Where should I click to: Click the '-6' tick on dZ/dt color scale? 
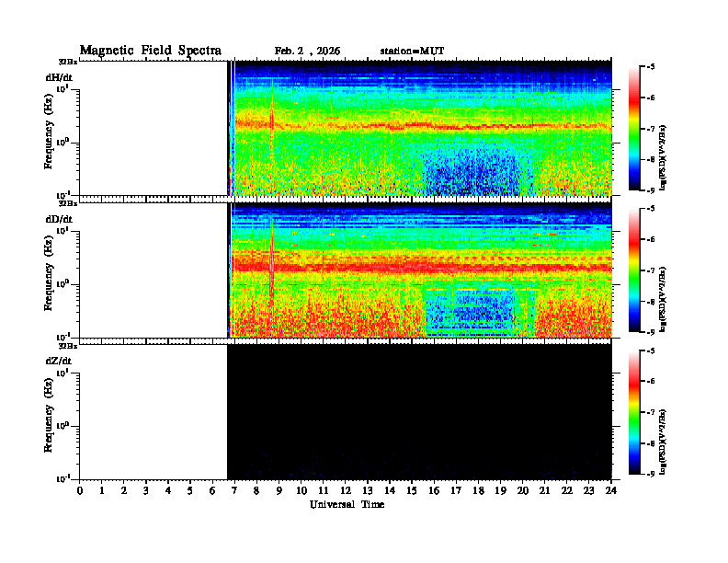tap(651, 382)
